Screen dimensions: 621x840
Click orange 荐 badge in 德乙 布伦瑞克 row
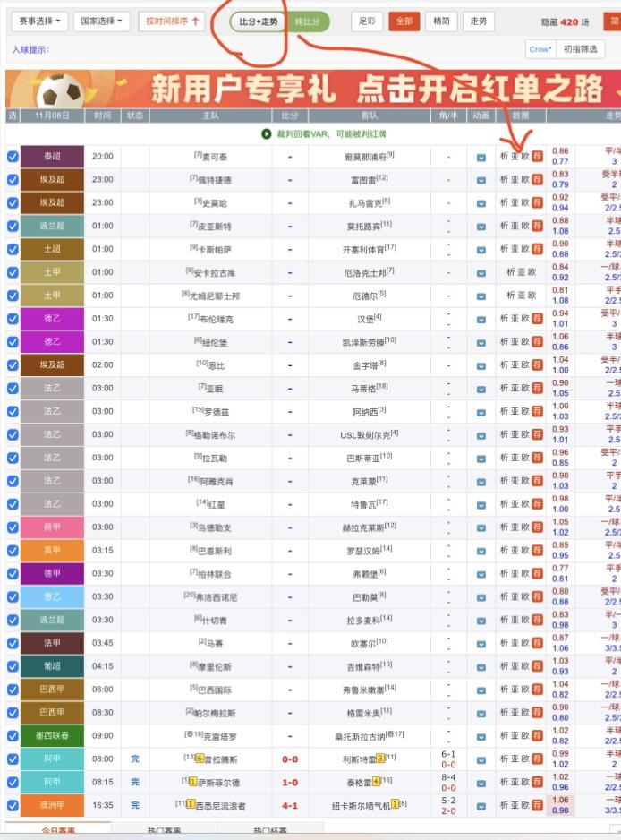(537, 319)
